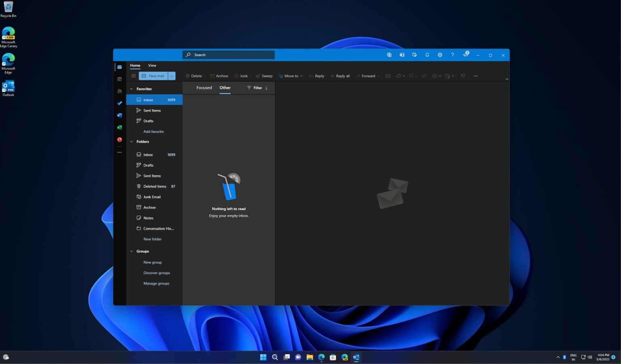Toggle read/unread with envelope icon

pyautogui.click(x=388, y=76)
